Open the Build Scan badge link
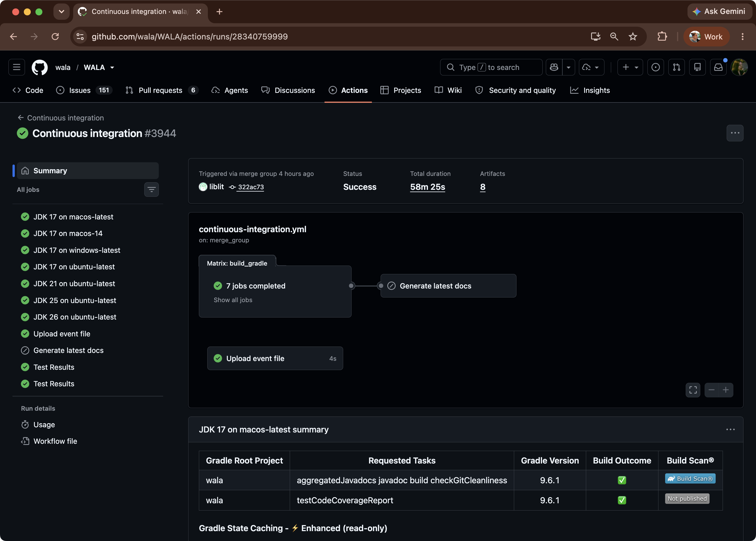This screenshot has height=541, width=756. 690,479
